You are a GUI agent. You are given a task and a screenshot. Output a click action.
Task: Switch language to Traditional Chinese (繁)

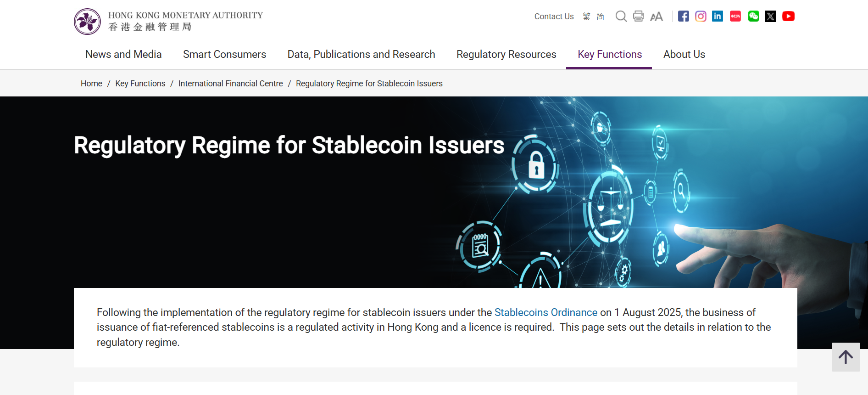point(585,16)
